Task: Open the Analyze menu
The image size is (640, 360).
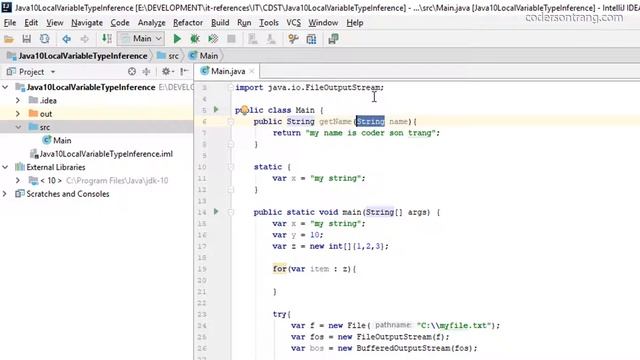Action: click(x=151, y=23)
